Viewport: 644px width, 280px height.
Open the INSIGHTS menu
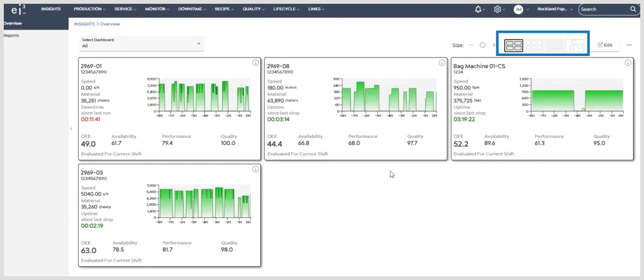51,9
